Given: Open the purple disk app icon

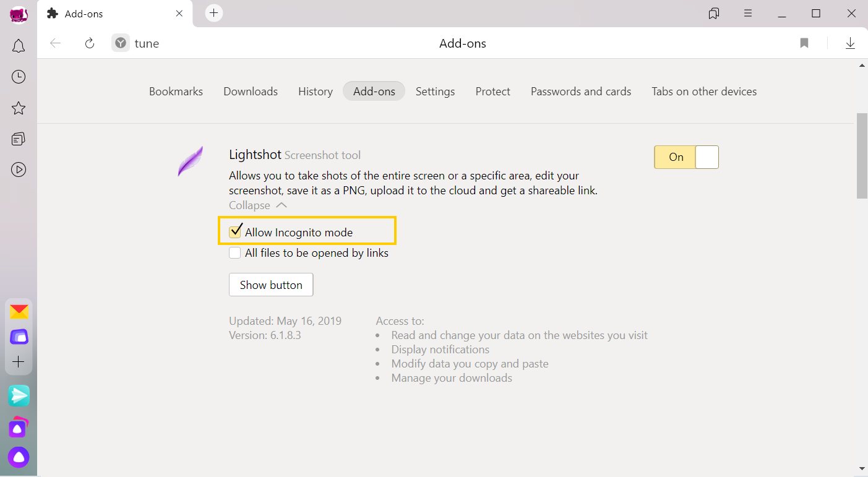Looking at the screenshot, I should pyautogui.click(x=19, y=337).
